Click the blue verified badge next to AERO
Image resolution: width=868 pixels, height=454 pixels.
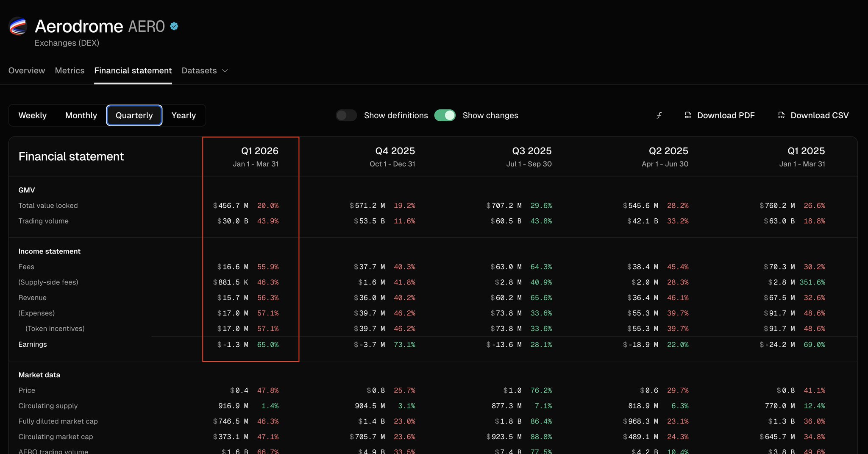tap(174, 26)
